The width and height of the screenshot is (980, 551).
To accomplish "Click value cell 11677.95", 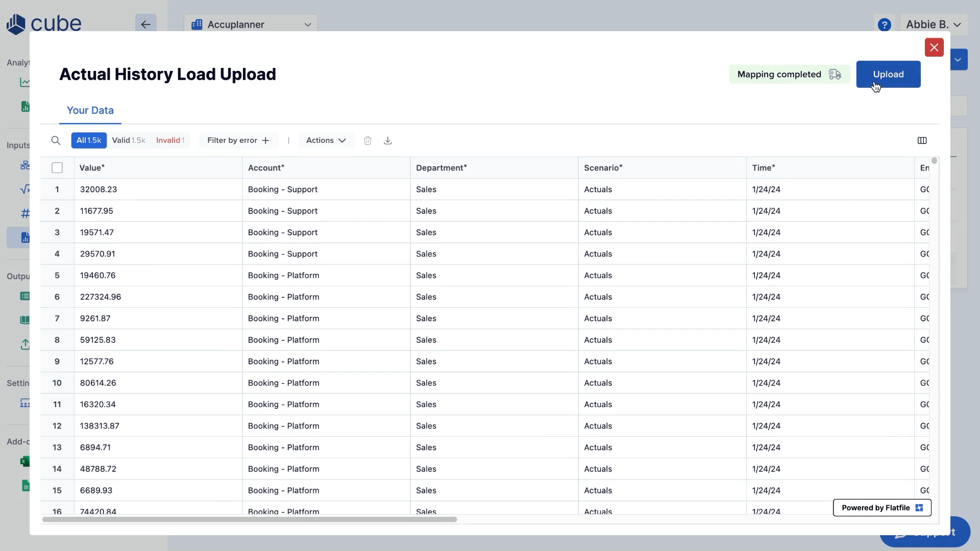I will (x=158, y=211).
